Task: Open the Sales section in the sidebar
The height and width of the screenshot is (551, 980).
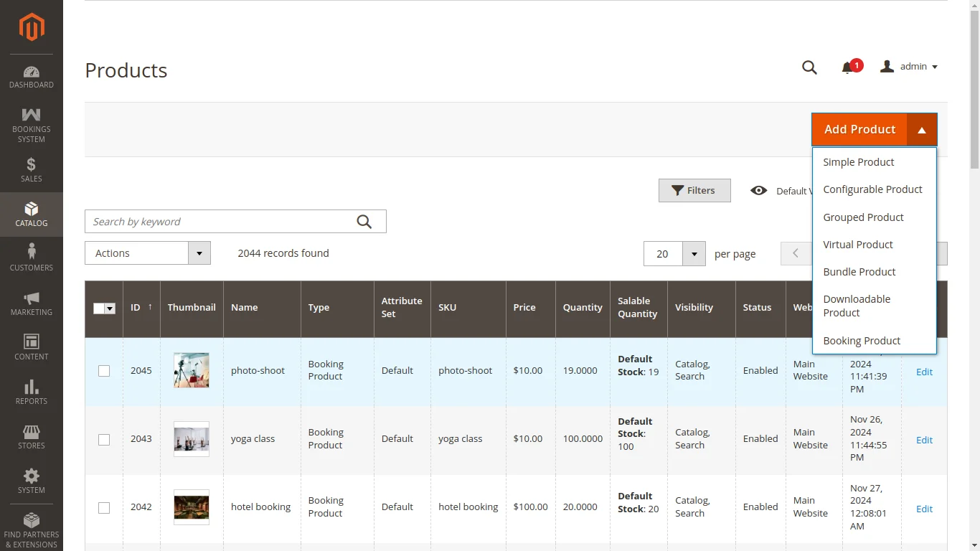Action: (31, 169)
